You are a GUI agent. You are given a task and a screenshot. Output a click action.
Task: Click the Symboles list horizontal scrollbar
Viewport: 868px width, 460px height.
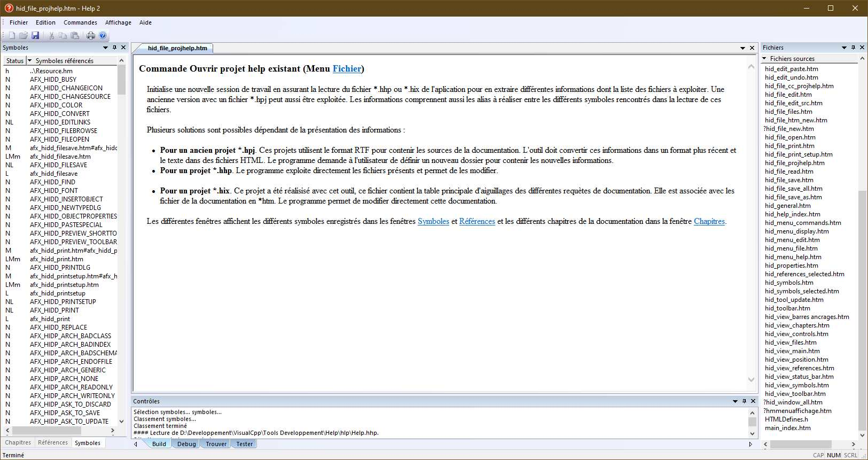click(59, 430)
